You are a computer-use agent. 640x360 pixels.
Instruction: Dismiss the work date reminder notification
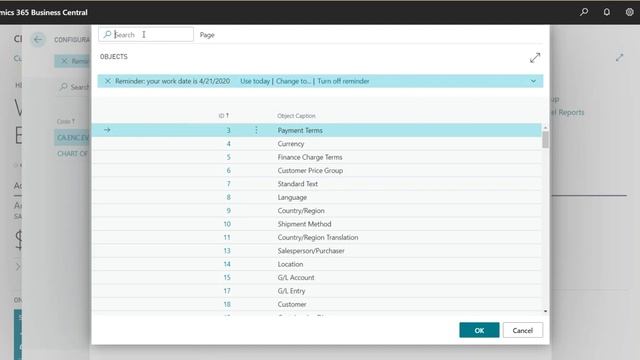click(x=108, y=81)
